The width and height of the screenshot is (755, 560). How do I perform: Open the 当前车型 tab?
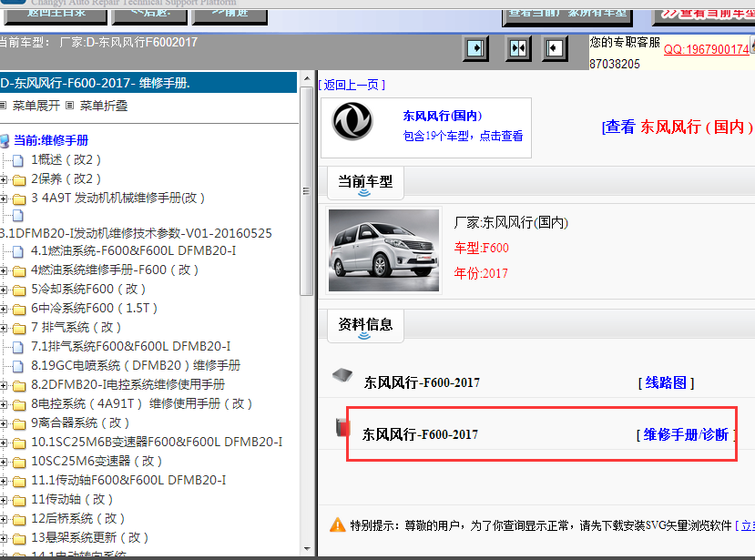pos(365,183)
